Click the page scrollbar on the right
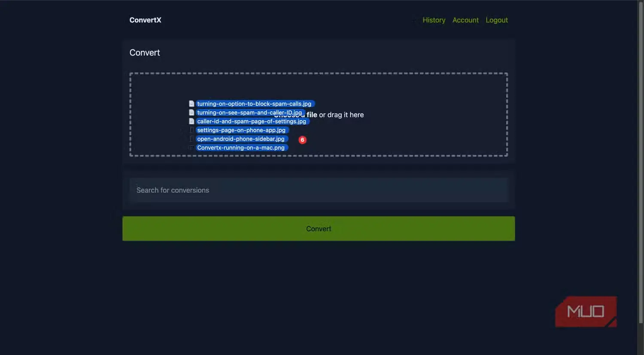 coord(641,162)
